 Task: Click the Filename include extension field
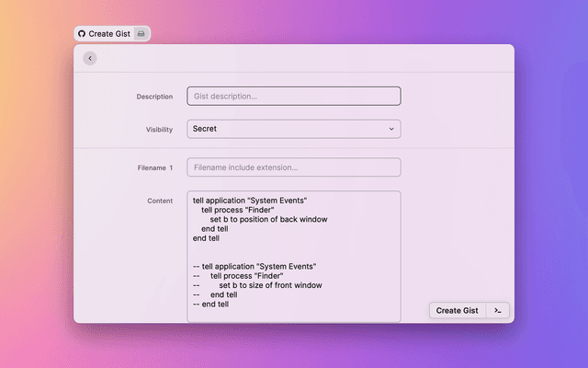pos(293,167)
